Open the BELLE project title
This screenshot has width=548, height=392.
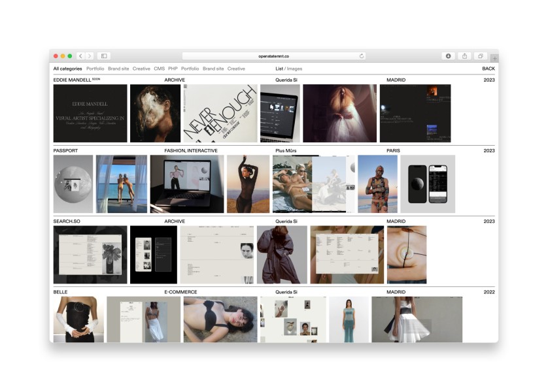point(60,292)
